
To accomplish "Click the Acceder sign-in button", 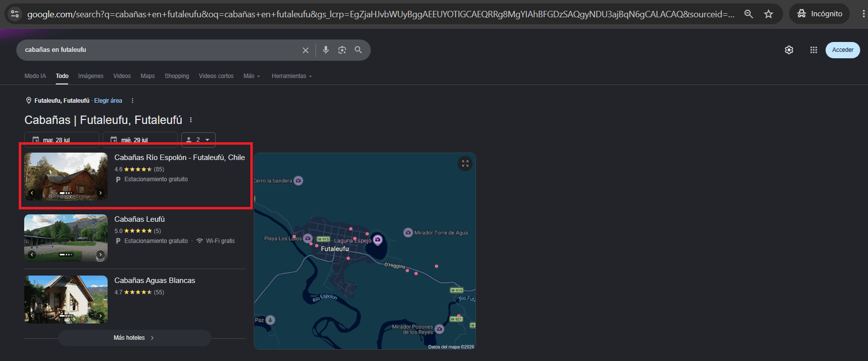I will 843,50.
